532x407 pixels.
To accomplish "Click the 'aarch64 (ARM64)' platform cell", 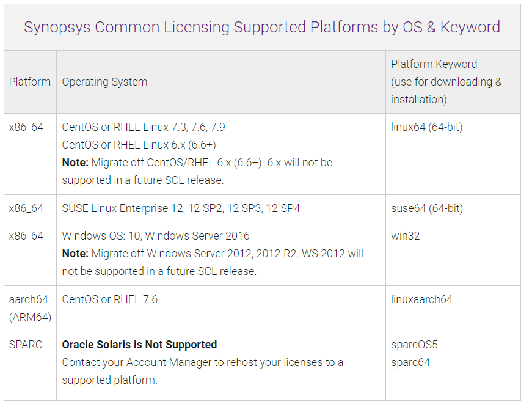I will tap(30, 308).
